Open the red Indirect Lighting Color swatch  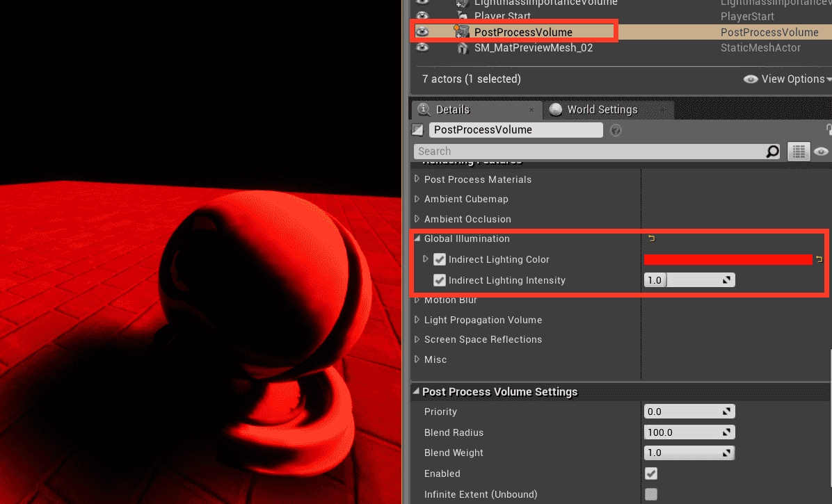point(728,259)
